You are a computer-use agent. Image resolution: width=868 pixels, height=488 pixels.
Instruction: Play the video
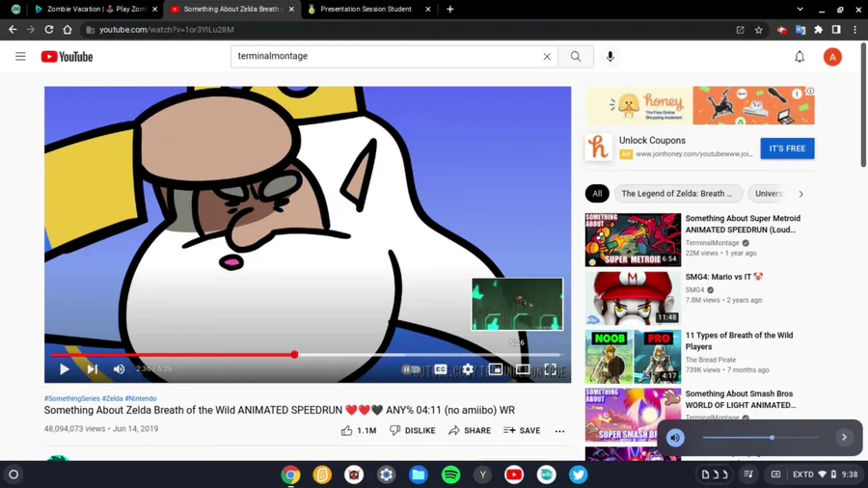click(x=65, y=369)
